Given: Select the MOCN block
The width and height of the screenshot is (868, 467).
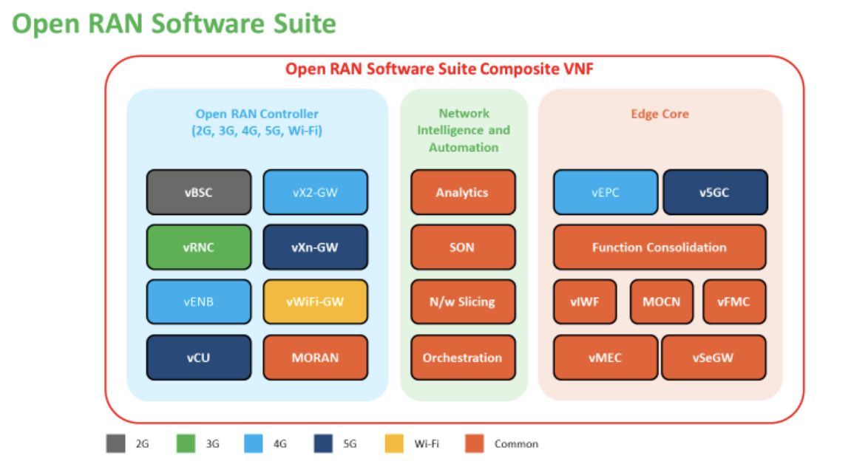Looking at the screenshot, I should [661, 301].
